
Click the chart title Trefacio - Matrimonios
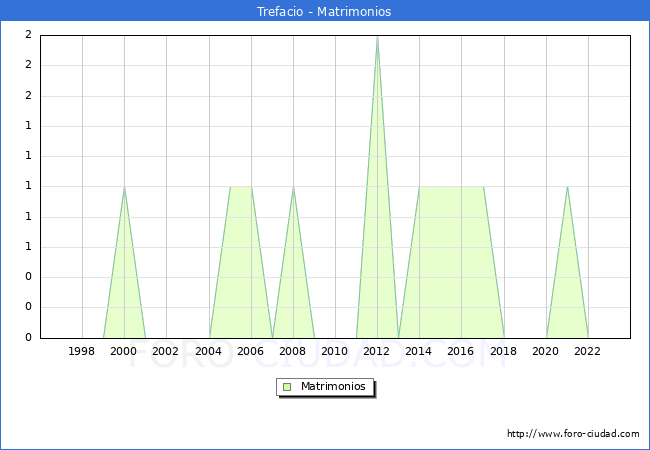point(325,12)
